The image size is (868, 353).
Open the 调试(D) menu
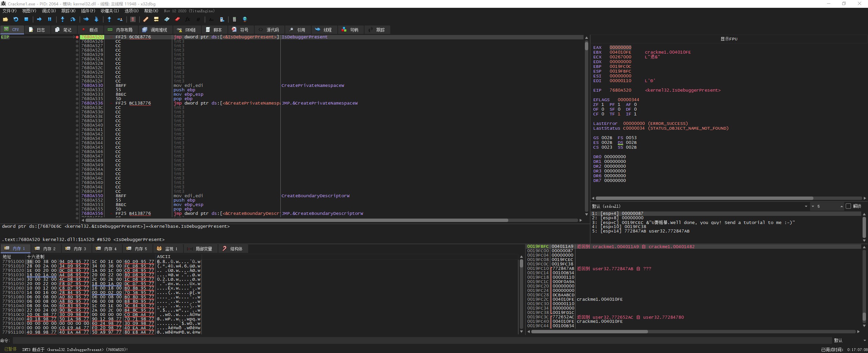[48, 11]
